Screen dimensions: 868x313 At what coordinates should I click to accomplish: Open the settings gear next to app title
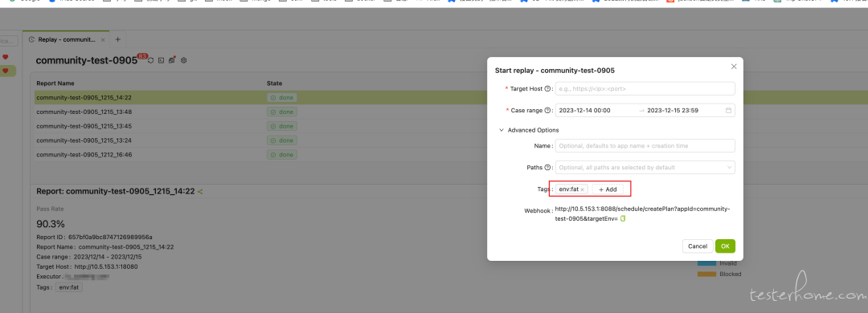click(184, 60)
